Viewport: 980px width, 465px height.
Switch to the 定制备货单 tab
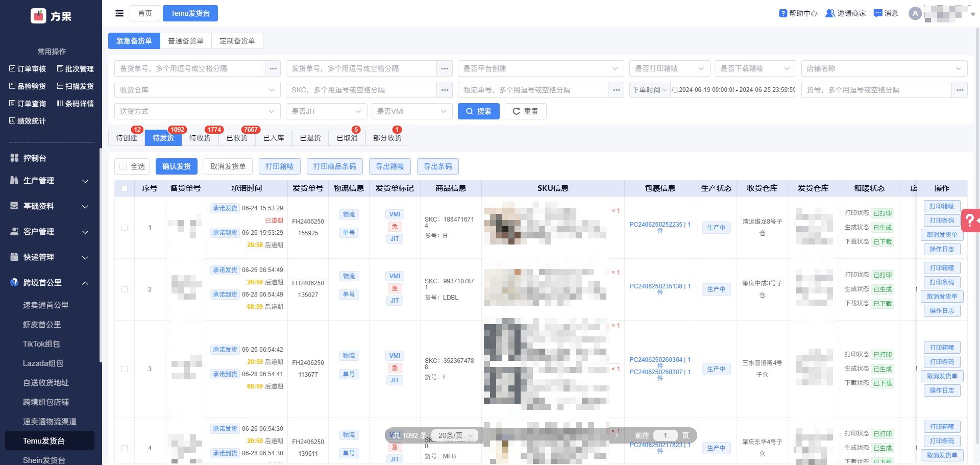(237, 41)
